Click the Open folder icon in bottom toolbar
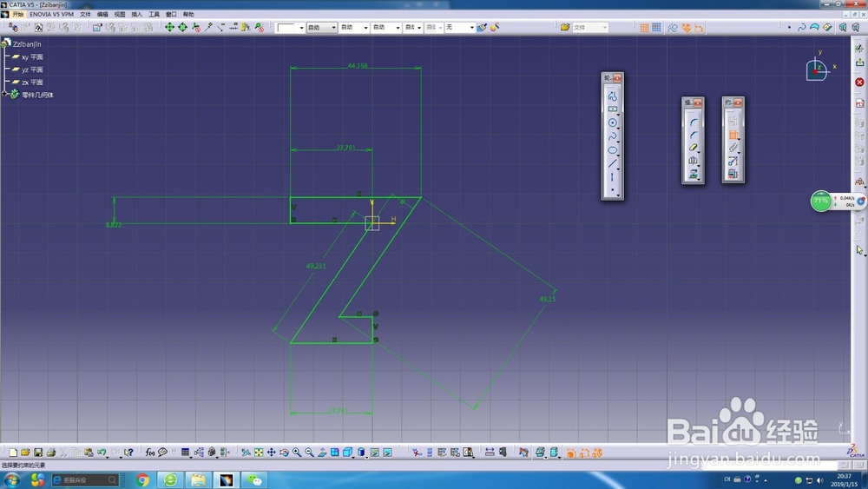Image resolution: width=868 pixels, height=489 pixels. point(25,453)
